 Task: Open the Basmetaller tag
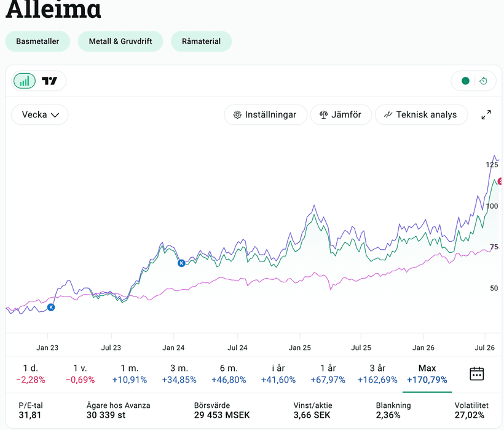click(x=37, y=41)
